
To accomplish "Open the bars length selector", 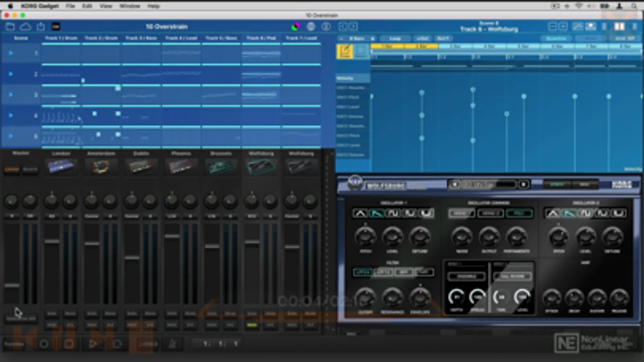I will click(356, 39).
